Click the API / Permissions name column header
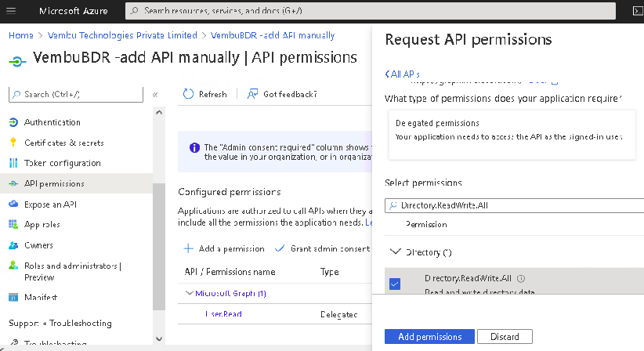644x351 pixels. 230,272
